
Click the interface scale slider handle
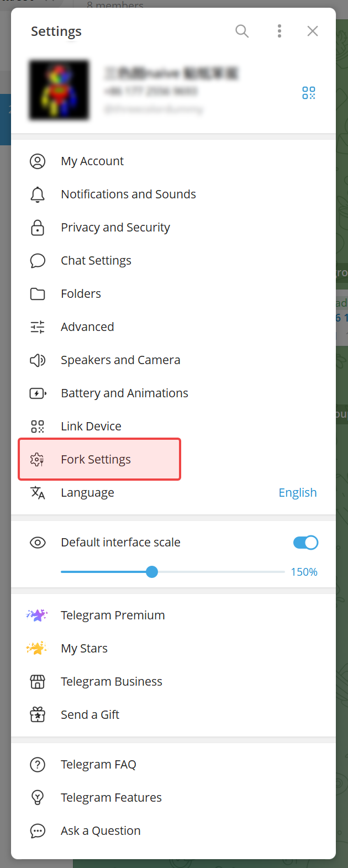(x=152, y=572)
